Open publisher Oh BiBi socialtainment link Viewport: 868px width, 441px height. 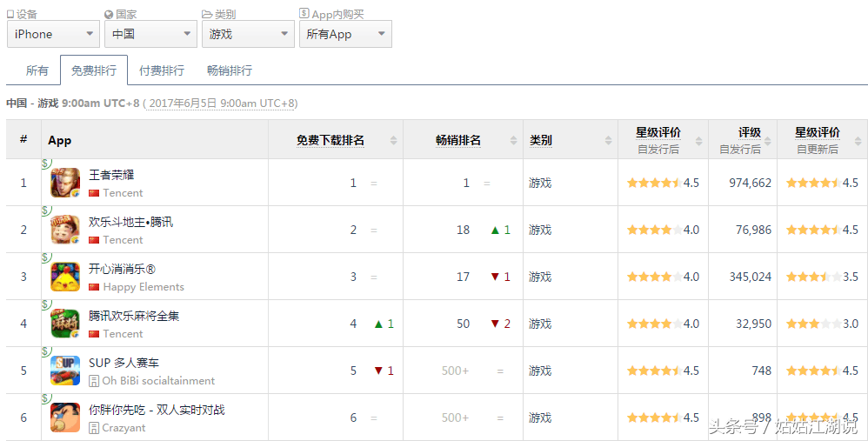(x=158, y=381)
